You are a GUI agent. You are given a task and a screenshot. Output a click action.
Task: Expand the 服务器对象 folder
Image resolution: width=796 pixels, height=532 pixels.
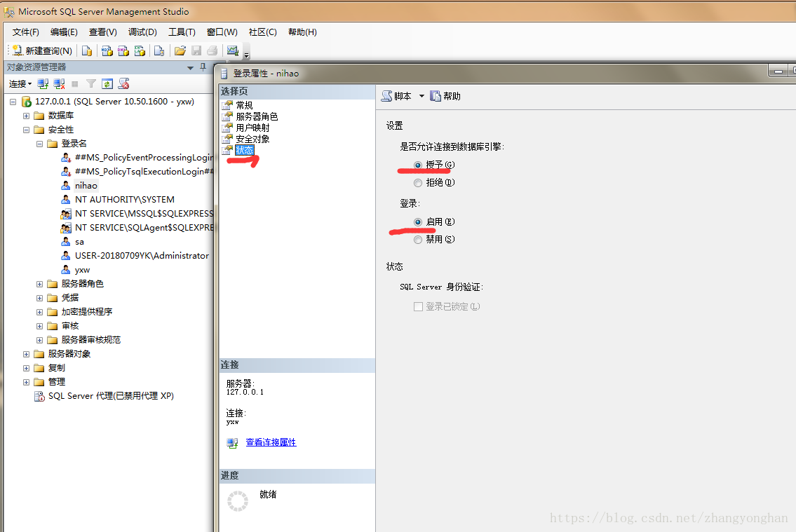coord(27,354)
